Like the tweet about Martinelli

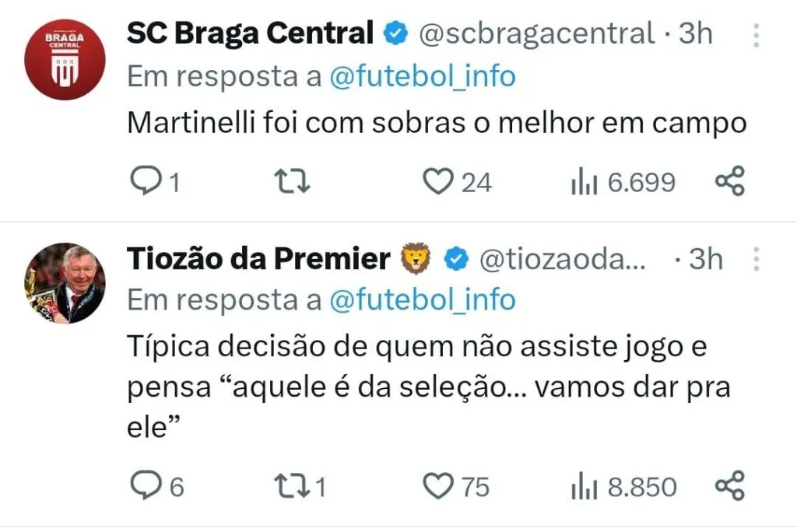pyautogui.click(x=437, y=182)
